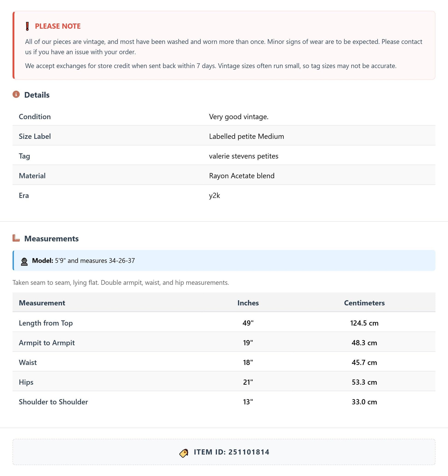Click the 'Labelled petite Medium' size value

247,136
